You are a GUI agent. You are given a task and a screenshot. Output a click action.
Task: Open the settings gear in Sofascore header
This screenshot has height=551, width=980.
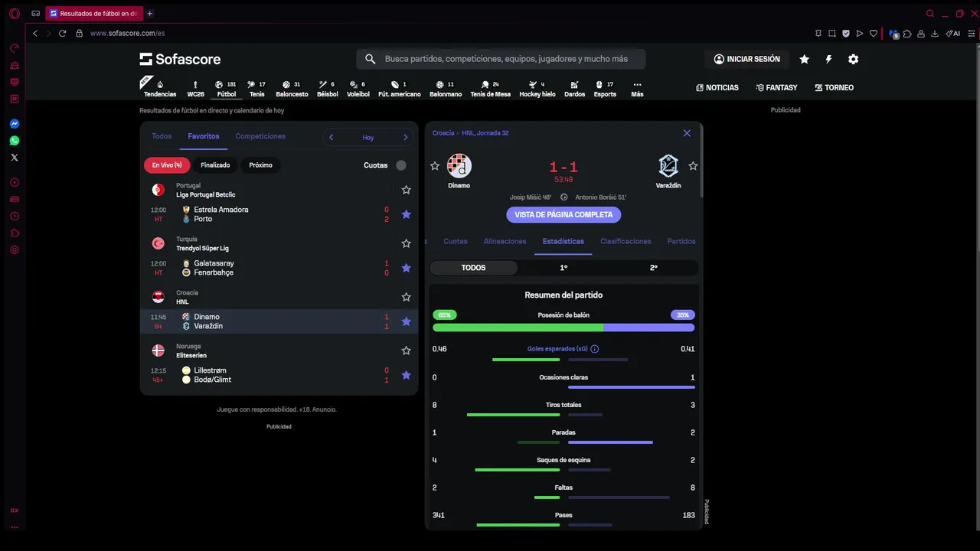click(x=853, y=59)
